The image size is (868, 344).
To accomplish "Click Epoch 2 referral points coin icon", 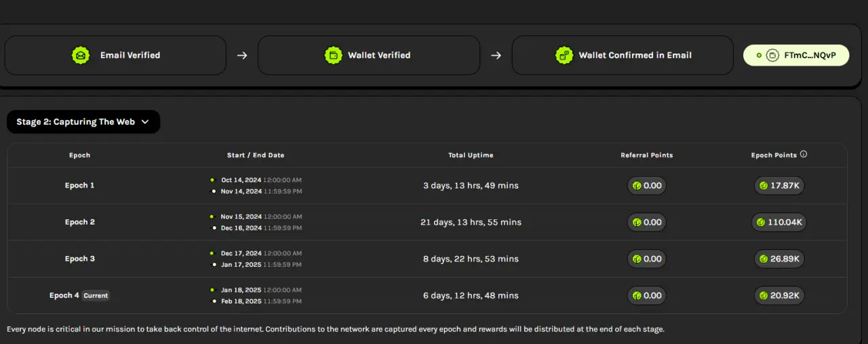I will click(637, 222).
